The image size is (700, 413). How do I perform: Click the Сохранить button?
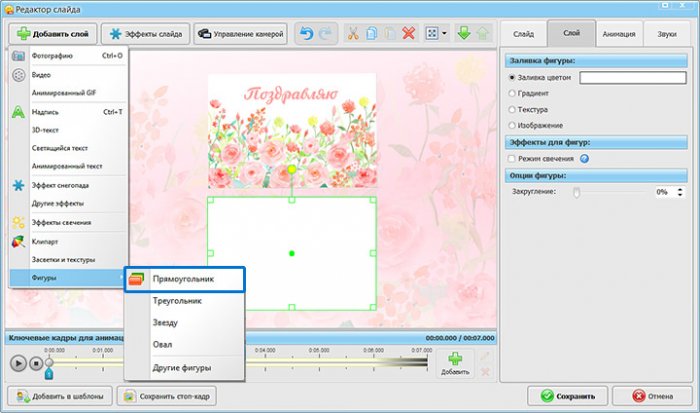tap(569, 395)
